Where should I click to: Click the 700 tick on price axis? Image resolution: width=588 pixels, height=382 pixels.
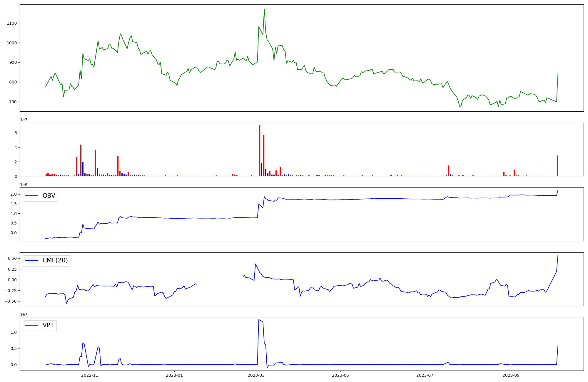(13, 102)
